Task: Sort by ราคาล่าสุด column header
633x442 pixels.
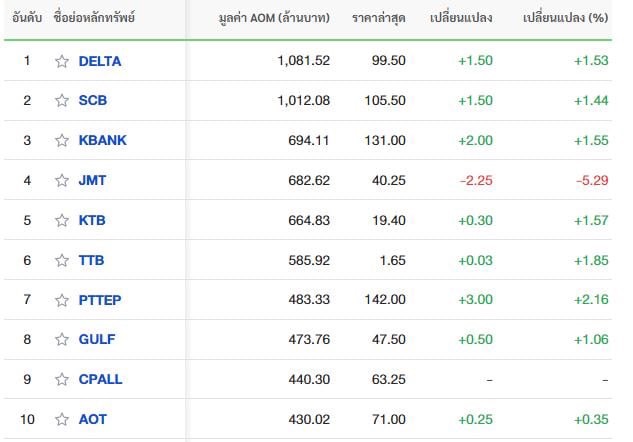Action: [379, 18]
